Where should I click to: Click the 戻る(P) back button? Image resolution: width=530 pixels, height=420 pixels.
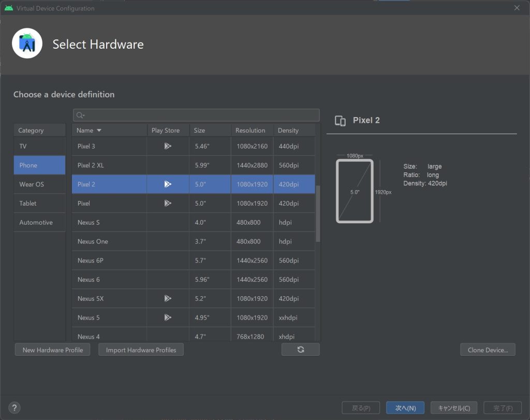361,408
